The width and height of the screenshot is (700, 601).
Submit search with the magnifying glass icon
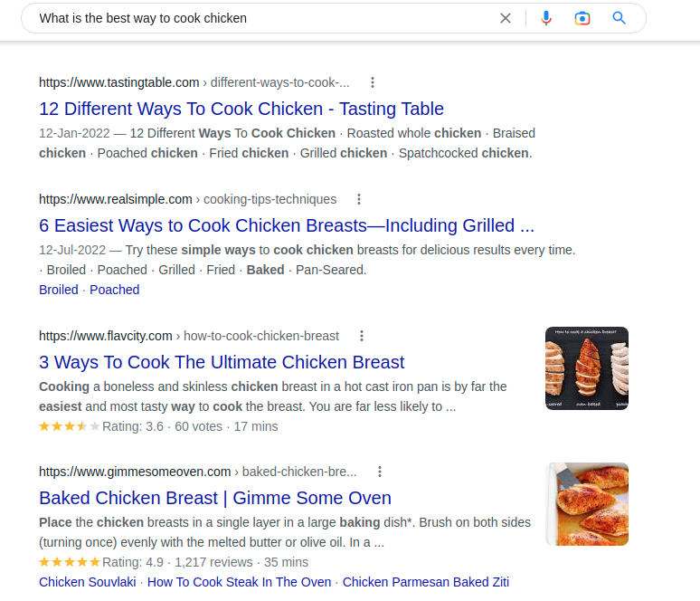click(619, 18)
